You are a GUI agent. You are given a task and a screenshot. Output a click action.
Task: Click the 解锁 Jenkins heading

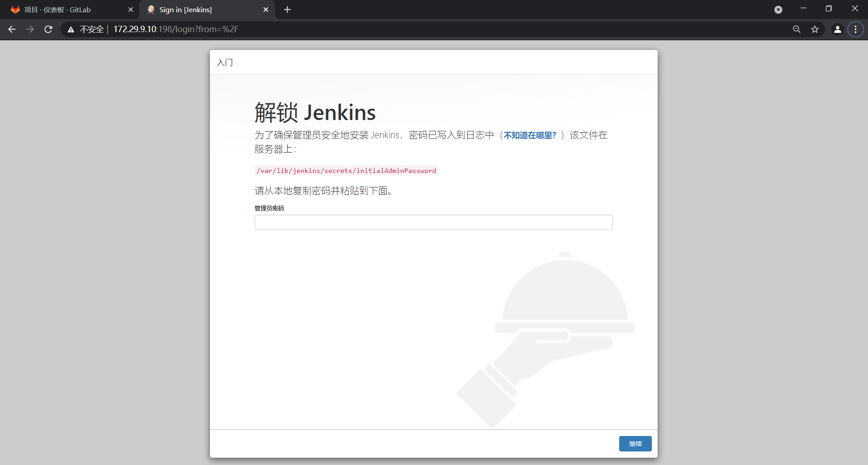pos(315,112)
